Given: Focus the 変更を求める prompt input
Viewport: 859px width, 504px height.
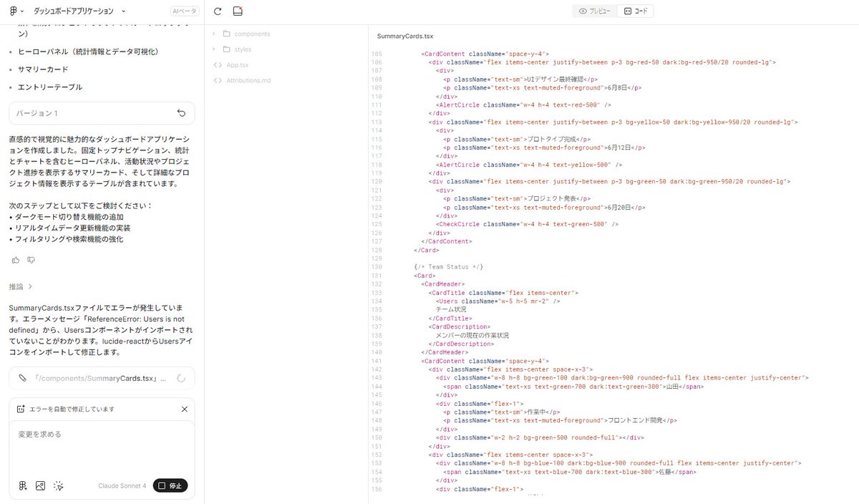Looking at the screenshot, I should click(x=102, y=448).
